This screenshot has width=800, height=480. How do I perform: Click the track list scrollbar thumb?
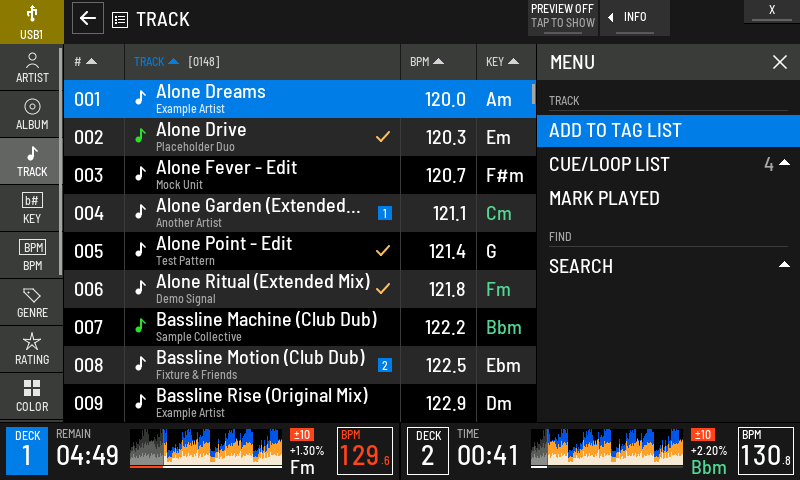click(533, 94)
